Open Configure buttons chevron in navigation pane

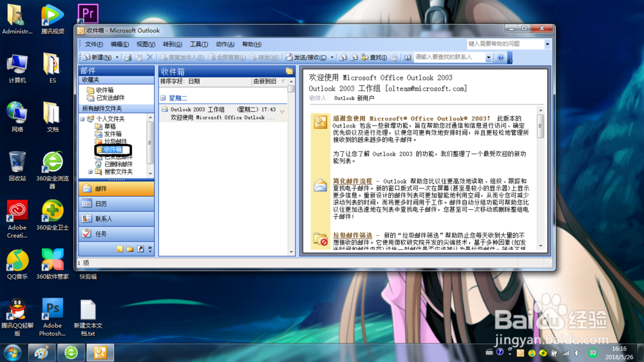pyautogui.click(x=150, y=249)
